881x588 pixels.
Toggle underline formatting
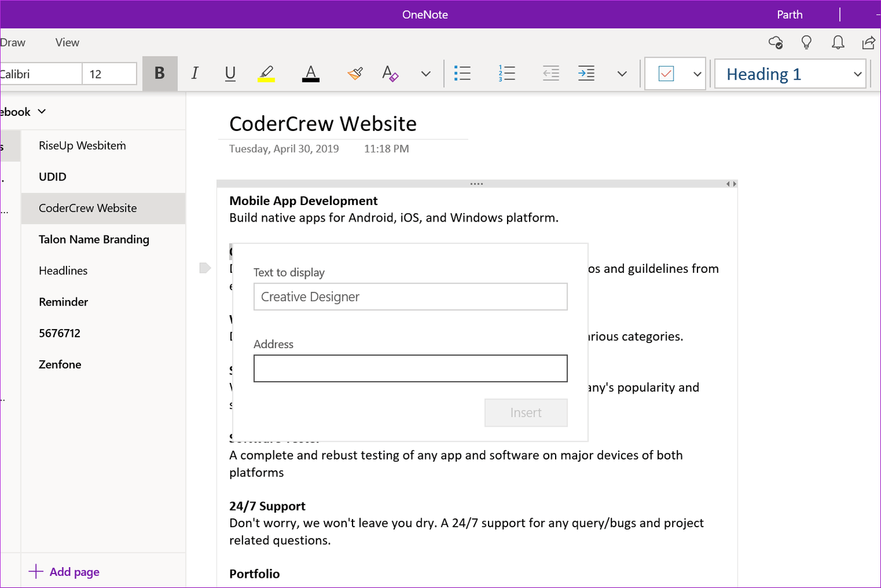(x=230, y=73)
